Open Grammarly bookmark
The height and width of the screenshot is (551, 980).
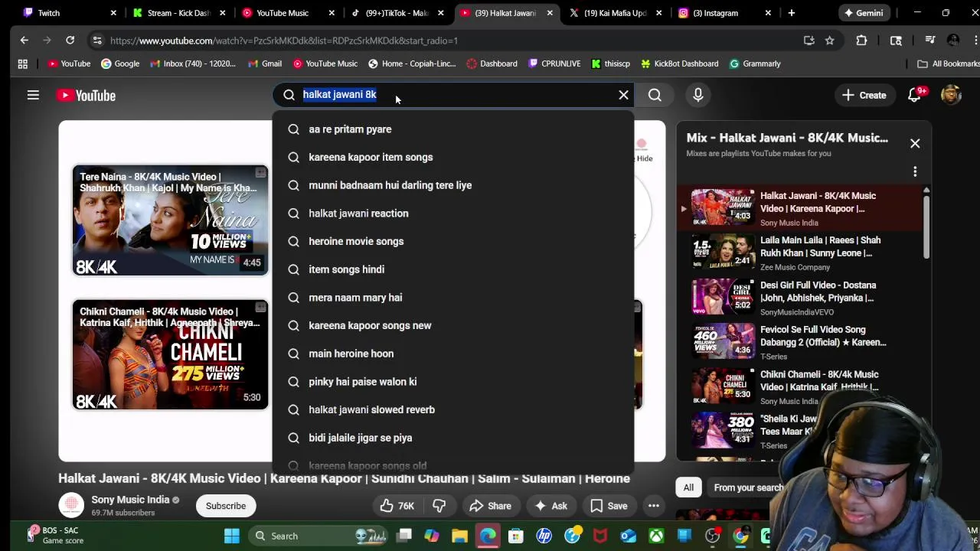click(755, 64)
